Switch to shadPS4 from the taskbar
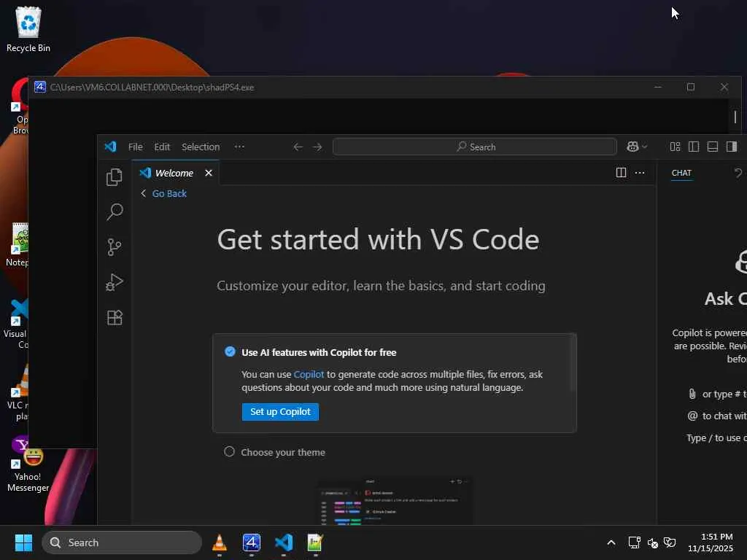The width and height of the screenshot is (747, 560). 252,542
